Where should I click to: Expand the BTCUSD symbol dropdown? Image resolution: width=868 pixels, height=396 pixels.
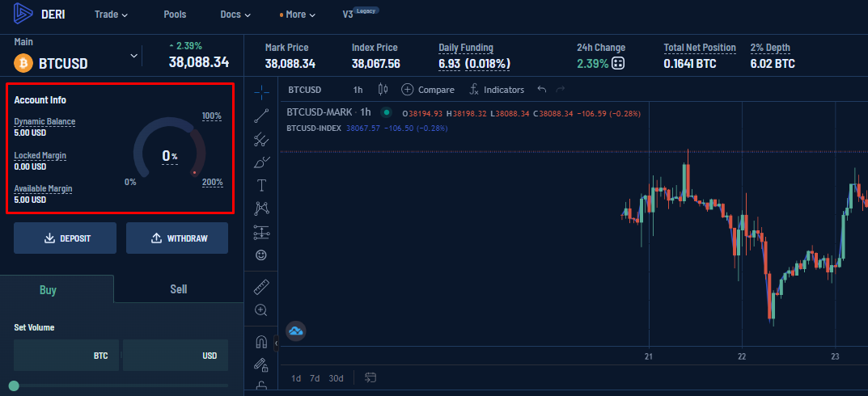click(x=133, y=56)
